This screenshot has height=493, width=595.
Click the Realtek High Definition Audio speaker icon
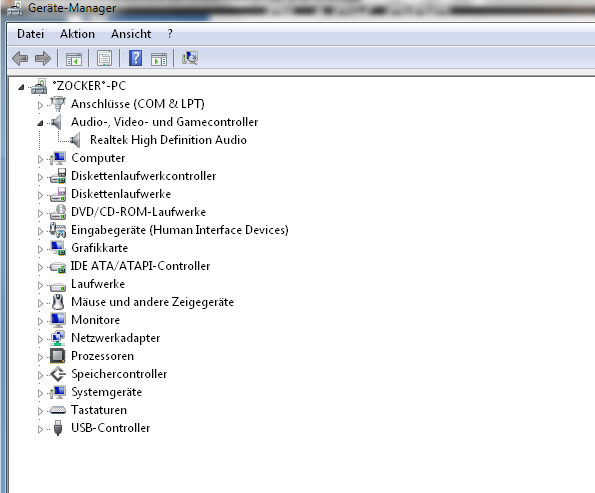[75, 140]
